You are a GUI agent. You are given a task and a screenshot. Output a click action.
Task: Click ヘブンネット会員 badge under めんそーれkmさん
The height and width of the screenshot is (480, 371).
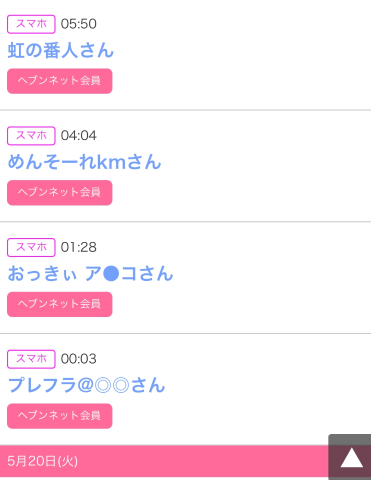pyautogui.click(x=60, y=193)
